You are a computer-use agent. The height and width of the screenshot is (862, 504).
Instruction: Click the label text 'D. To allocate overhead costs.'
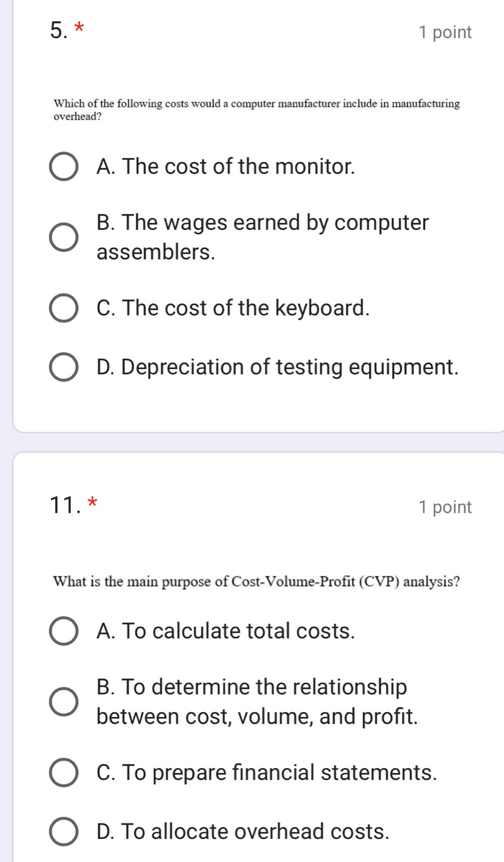click(243, 832)
